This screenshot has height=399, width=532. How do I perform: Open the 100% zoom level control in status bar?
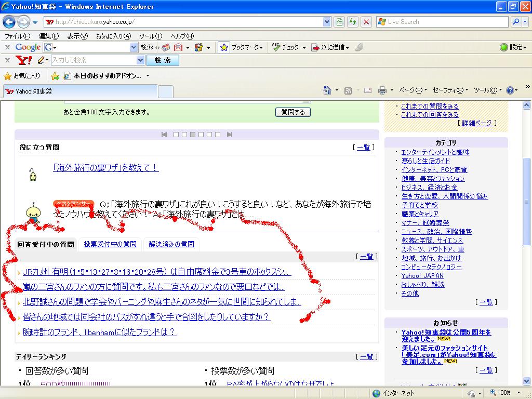click(505, 393)
